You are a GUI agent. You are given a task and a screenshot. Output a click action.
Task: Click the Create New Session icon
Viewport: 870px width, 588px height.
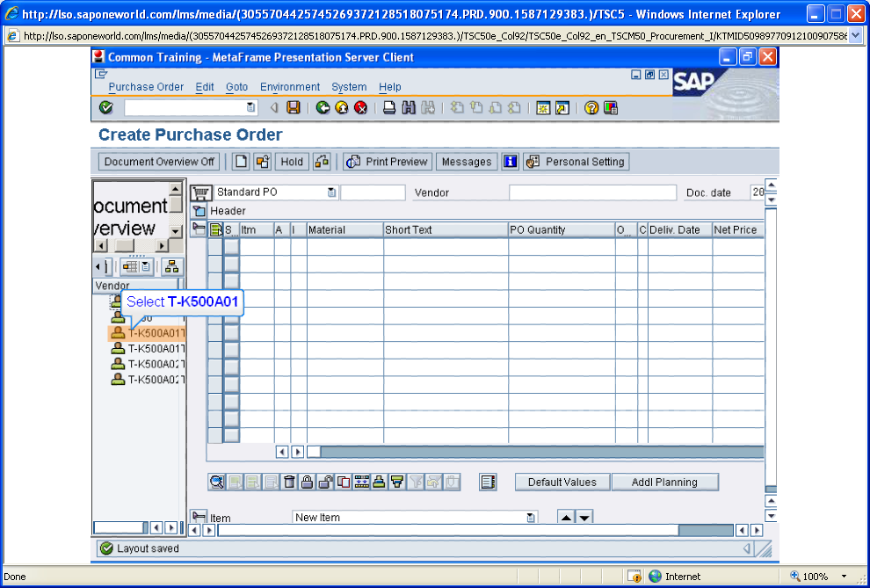[543, 107]
